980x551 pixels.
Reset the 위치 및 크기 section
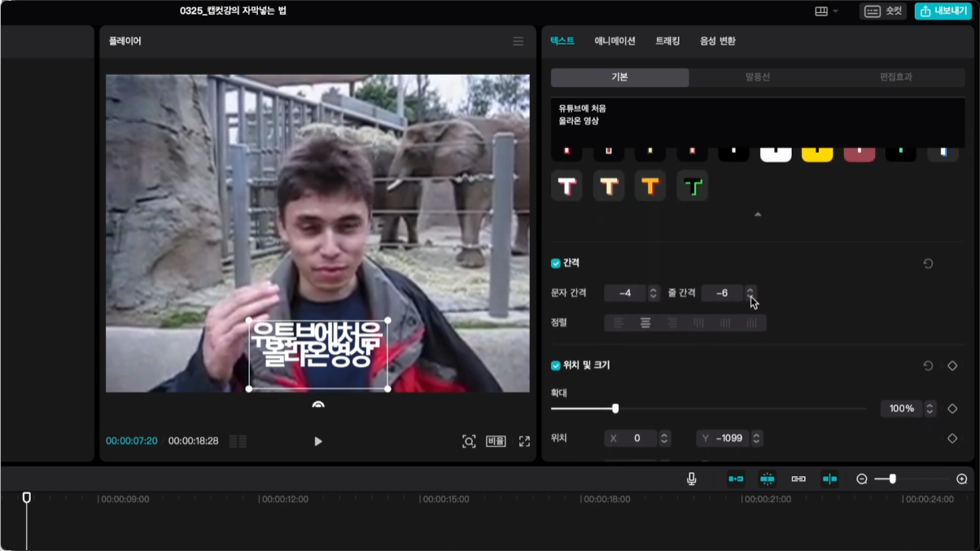tap(928, 366)
